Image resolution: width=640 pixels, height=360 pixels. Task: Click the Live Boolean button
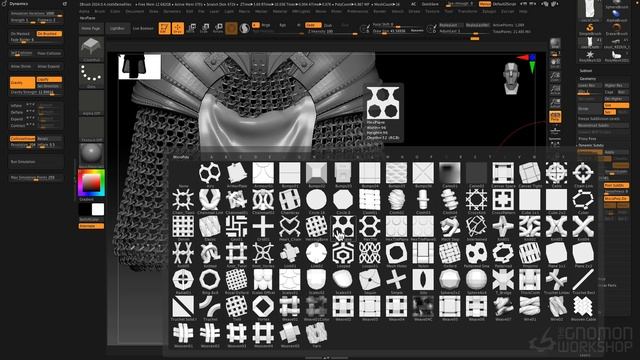143,29
